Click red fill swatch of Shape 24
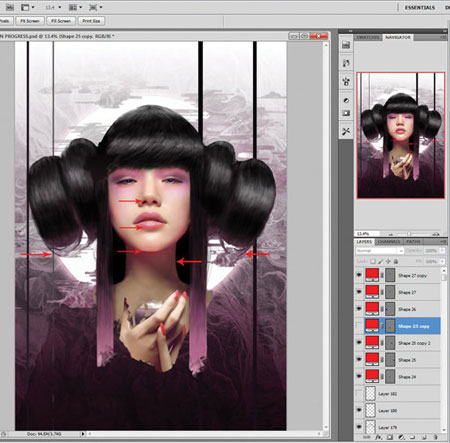 point(372,376)
